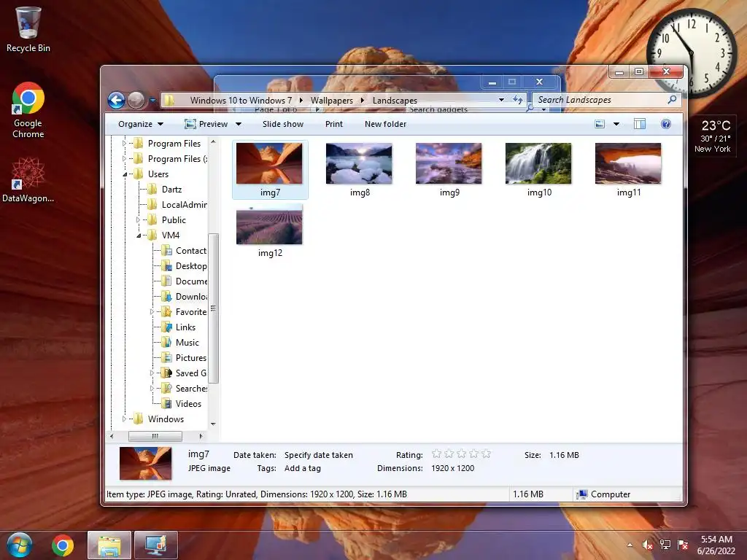
Task: Click the Forward navigation arrow
Action: tap(136, 100)
